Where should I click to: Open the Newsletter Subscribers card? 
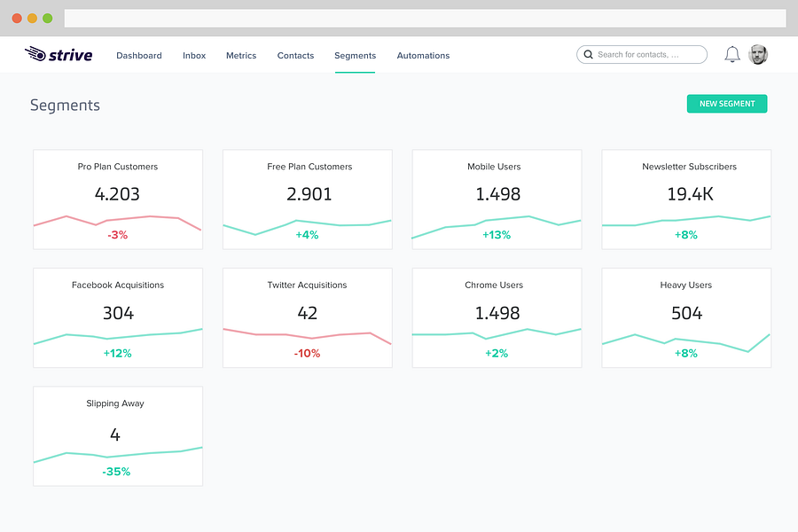(x=686, y=199)
